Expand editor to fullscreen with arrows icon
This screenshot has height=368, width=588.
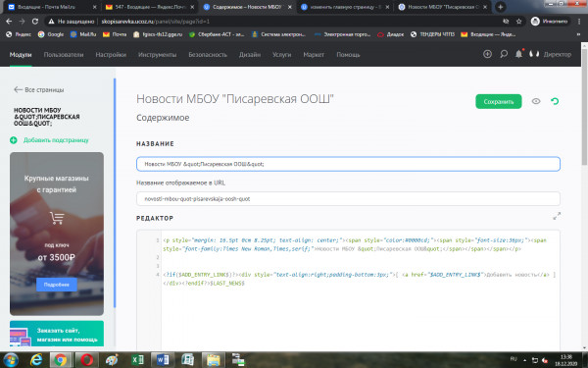pyautogui.click(x=557, y=216)
